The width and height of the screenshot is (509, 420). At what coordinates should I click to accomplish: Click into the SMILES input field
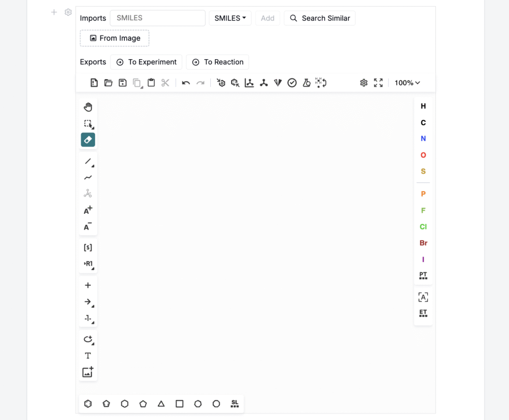[x=158, y=18]
